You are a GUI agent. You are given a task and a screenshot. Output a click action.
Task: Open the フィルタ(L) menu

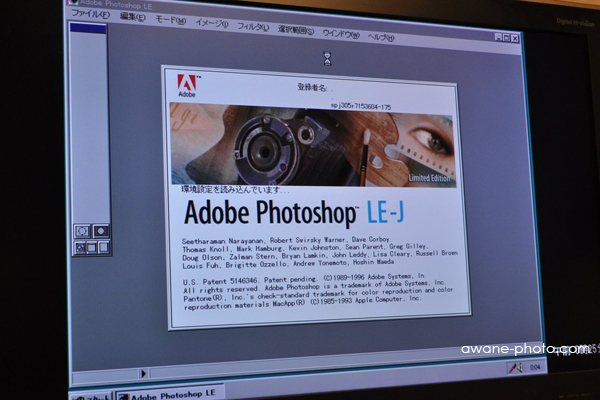253,27
